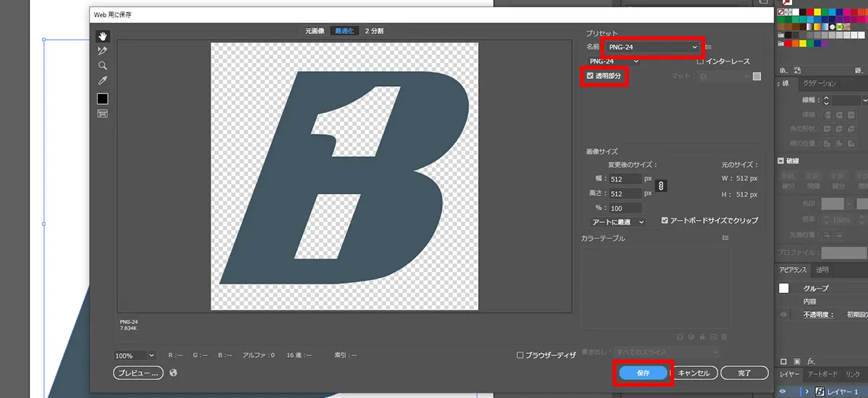Click the プレビュー button
Screen dimensions: 868x398
click(138, 373)
